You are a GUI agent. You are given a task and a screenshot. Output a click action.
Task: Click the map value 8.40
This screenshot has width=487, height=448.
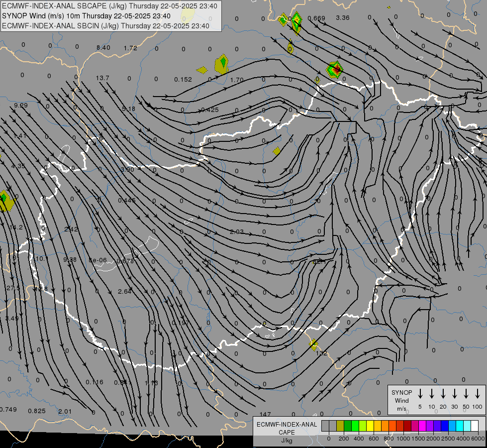click(x=103, y=48)
